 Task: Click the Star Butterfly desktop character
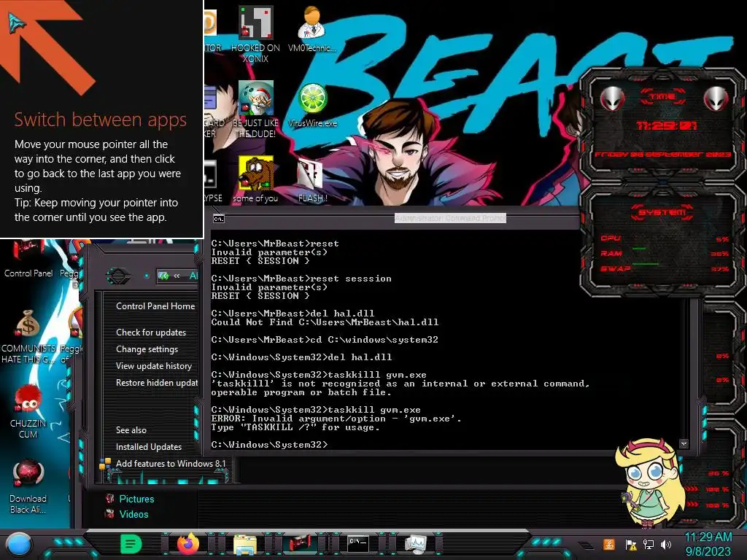click(650, 482)
